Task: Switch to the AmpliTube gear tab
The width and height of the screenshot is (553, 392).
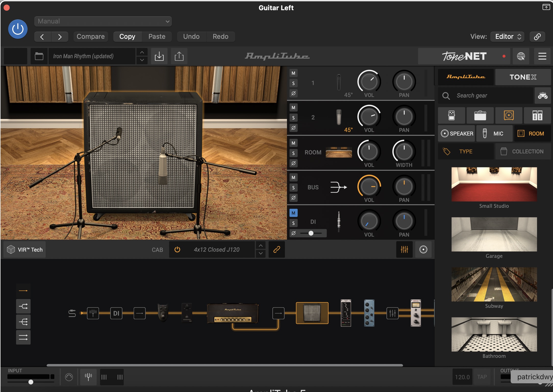Action: [x=466, y=77]
